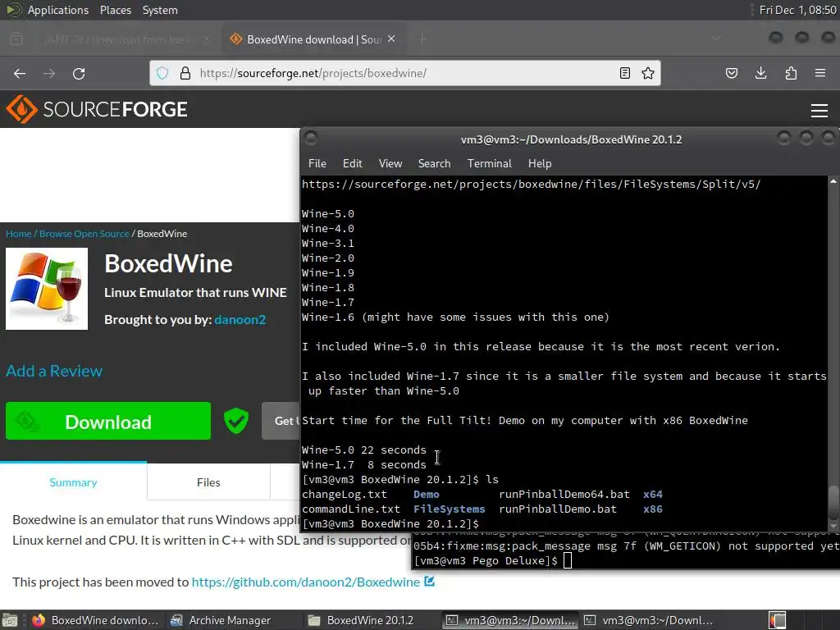This screenshot has height=630, width=840.
Task: Open the github.com/danoon2/Boxedwine link
Action: pyautogui.click(x=305, y=582)
